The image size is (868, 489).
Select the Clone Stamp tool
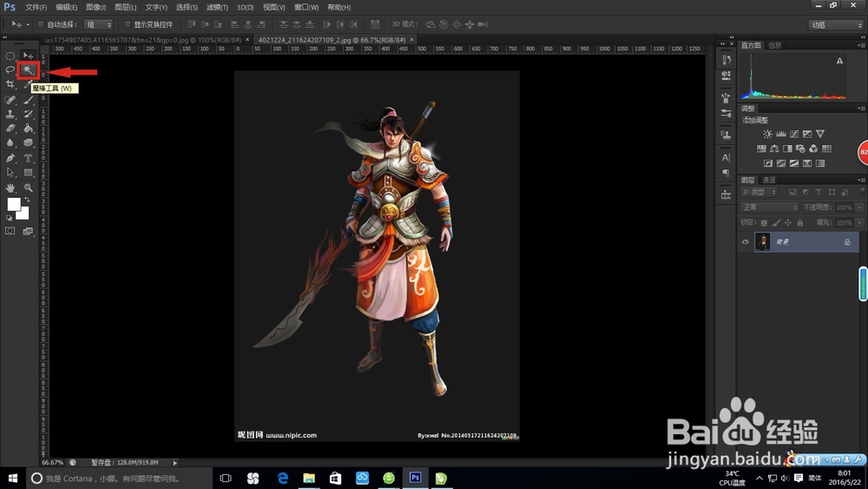pos(10,114)
